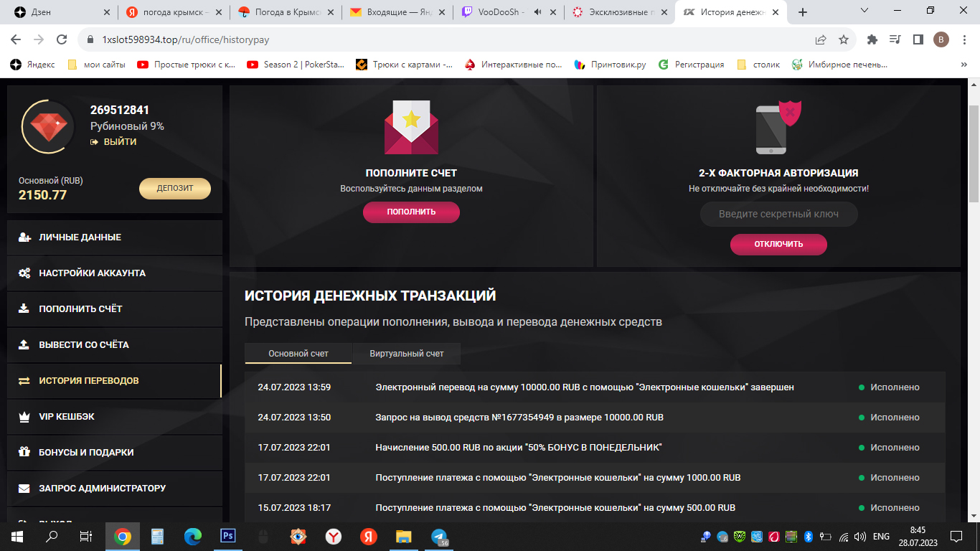Click the Отключить button
The width and height of the screenshot is (980, 551).
[x=778, y=245]
